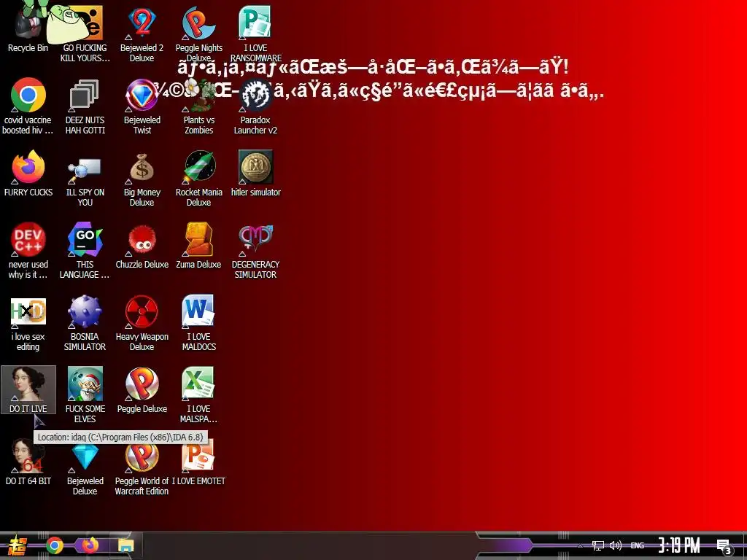747x560 pixels.
Task: Launch Heavy Weapon Deluxe shortcut
Action: point(142,323)
